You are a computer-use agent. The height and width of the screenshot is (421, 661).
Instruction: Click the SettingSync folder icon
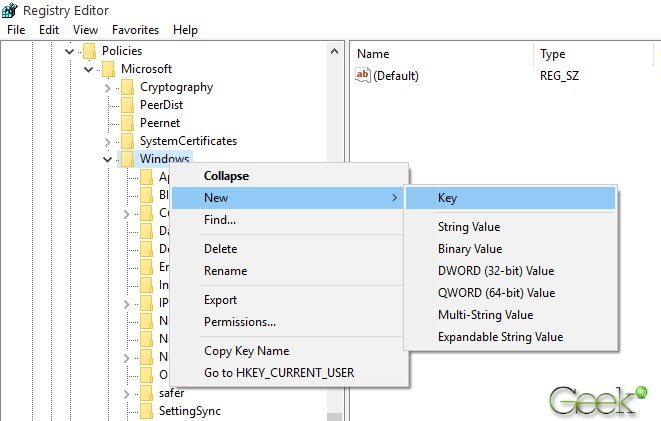pos(147,412)
